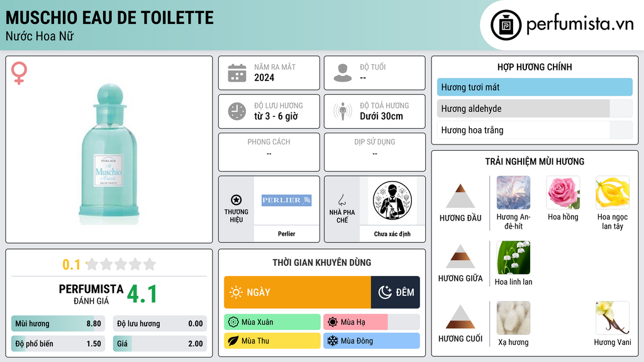Click the 'Dưới 30cm' sillage value
Screen dimensions: 644x362
click(382, 116)
